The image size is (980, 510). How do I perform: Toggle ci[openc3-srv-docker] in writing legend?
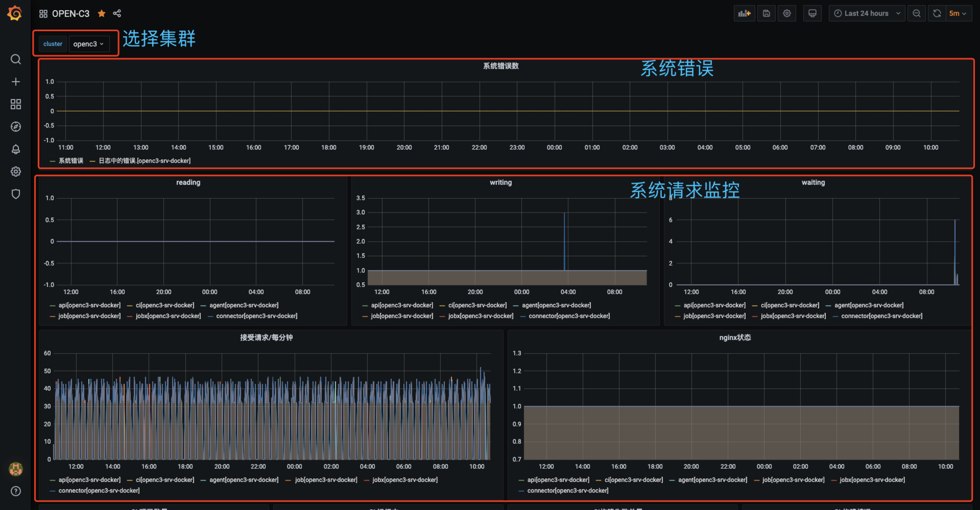(x=477, y=305)
